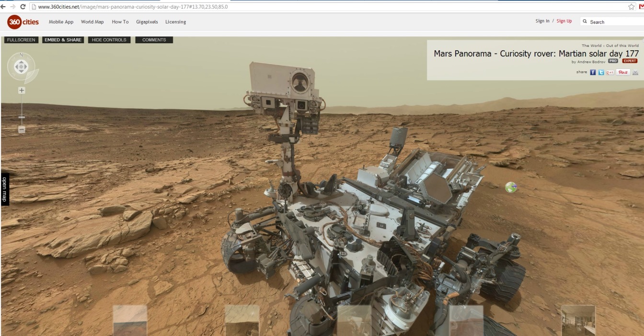Viewport: 644px width, 336px height.
Task: Reload the 360cities page
Action: (x=23, y=7)
